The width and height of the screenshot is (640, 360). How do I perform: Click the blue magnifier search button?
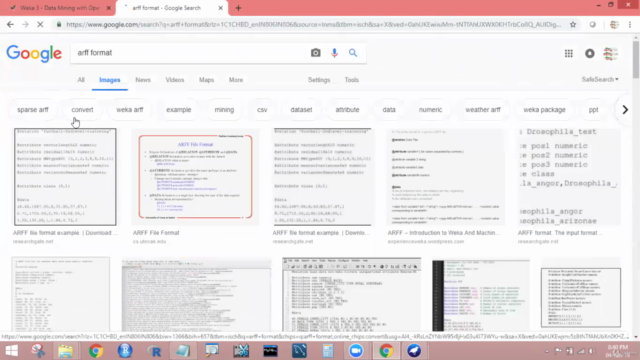pyautogui.click(x=353, y=53)
